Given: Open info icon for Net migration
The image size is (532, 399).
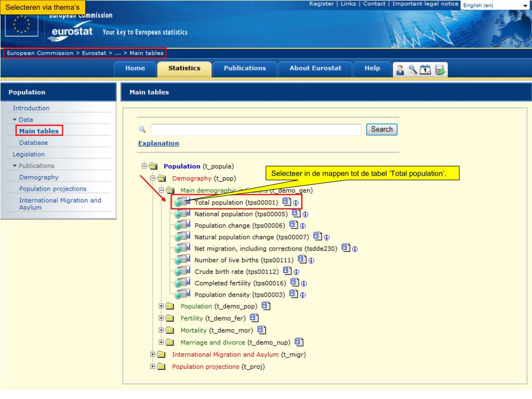Looking at the screenshot, I should (355, 249).
